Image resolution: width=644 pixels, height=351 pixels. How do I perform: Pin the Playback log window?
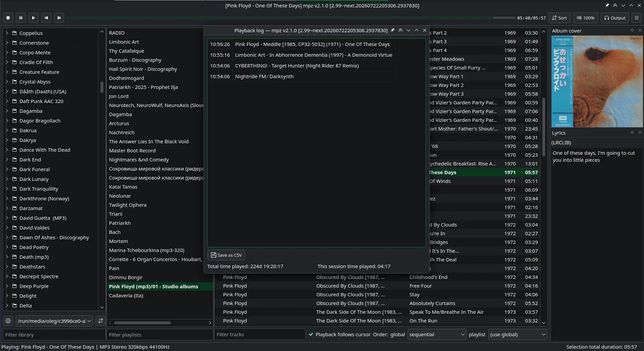[x=392, y=30]
